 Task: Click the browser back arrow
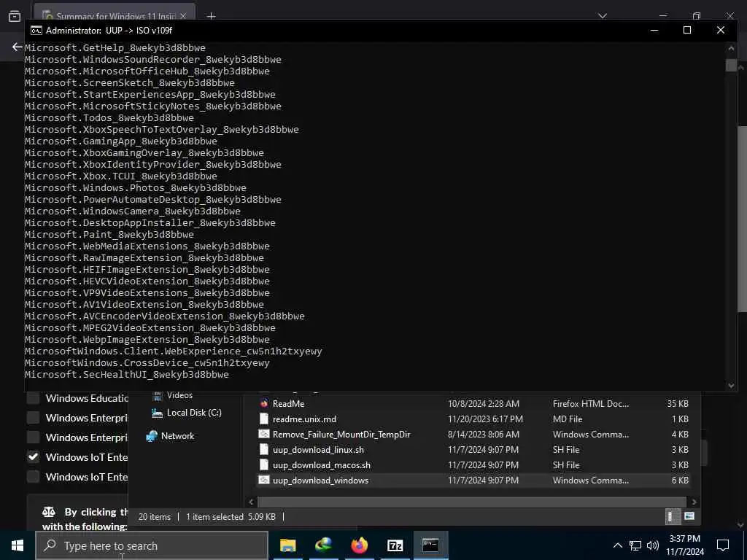pos(18,47)
